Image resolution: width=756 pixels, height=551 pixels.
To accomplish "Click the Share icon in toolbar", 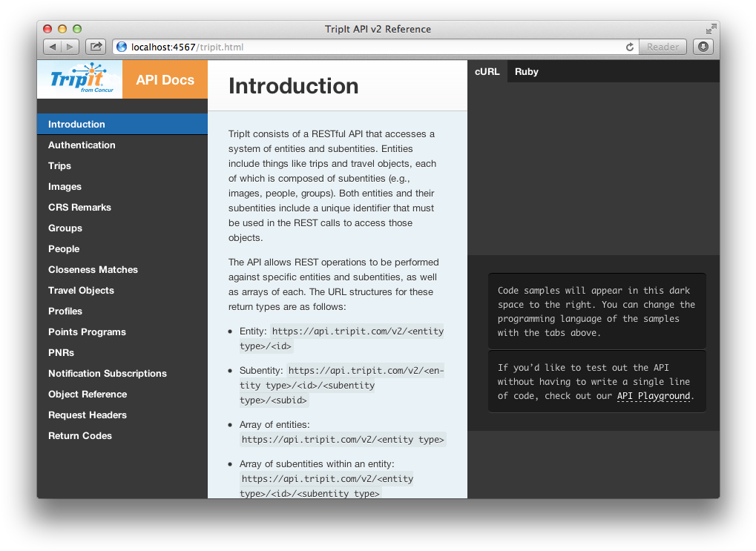I will coord(96,47).
